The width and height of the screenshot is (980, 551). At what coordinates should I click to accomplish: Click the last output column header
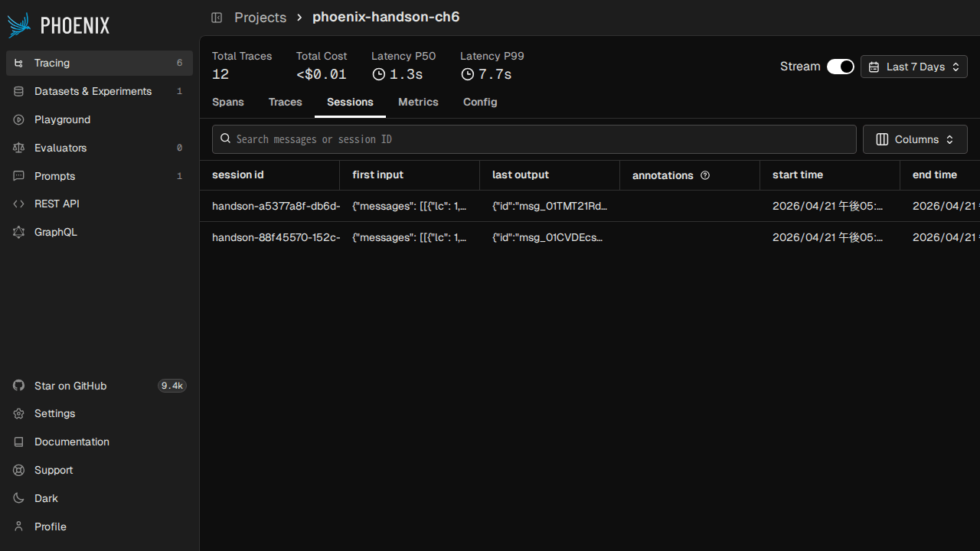click(550, 175)
